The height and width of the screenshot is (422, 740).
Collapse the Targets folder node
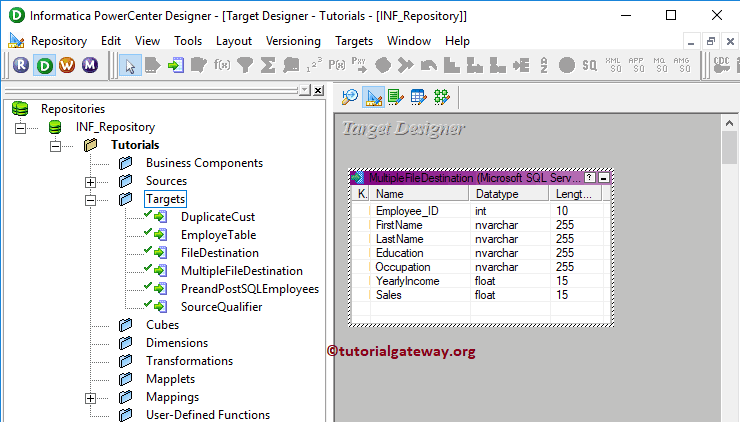click(x=90, y=200)
